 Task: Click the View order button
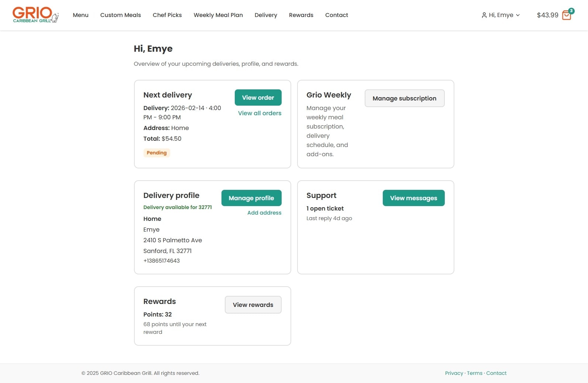pos(258,98)
